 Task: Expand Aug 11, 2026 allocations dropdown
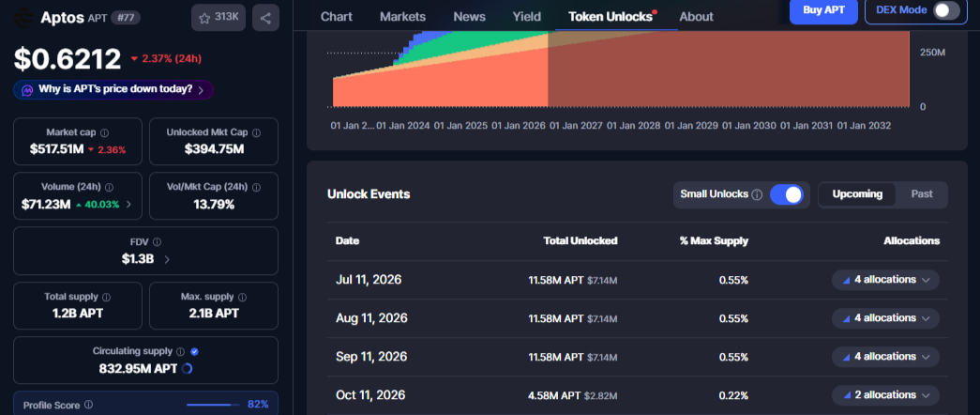coord(885,318)
